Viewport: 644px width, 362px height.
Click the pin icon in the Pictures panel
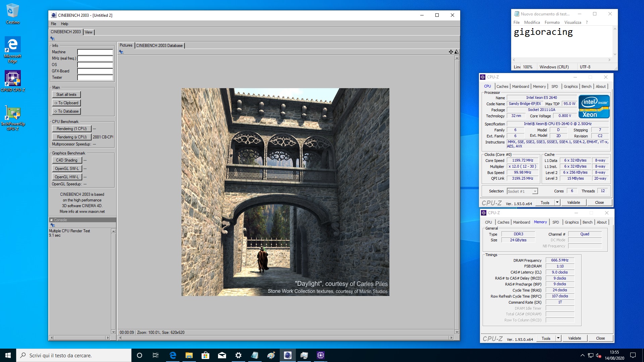point(121,52)
